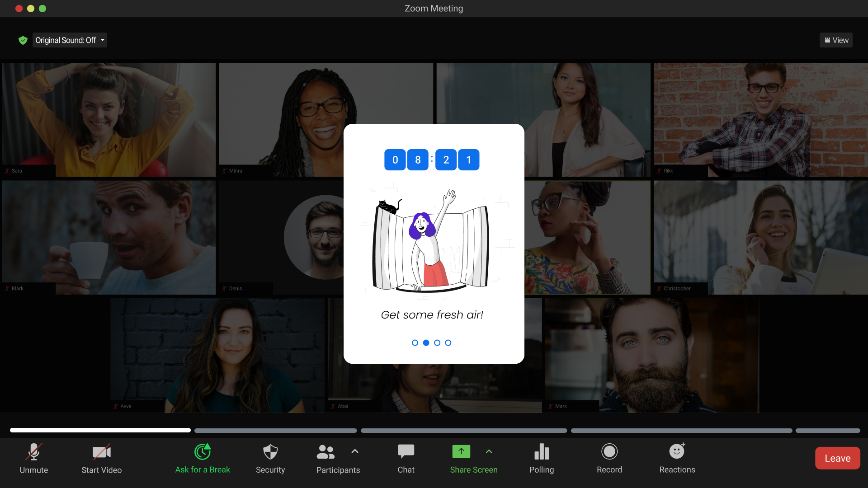
Task: Open the Security shield options
Action: coord(270,452)
